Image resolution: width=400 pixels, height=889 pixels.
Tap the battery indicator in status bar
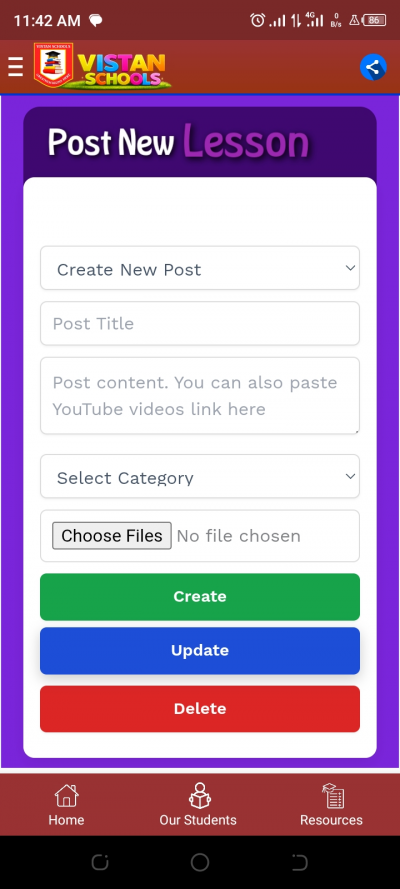coord(375,20)
